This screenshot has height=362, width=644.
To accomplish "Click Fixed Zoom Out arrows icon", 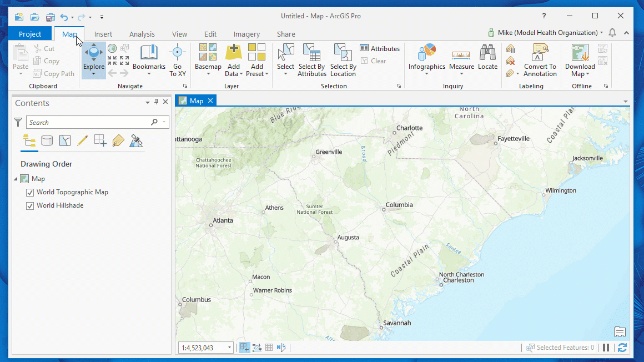I will [x=124, y=61].
